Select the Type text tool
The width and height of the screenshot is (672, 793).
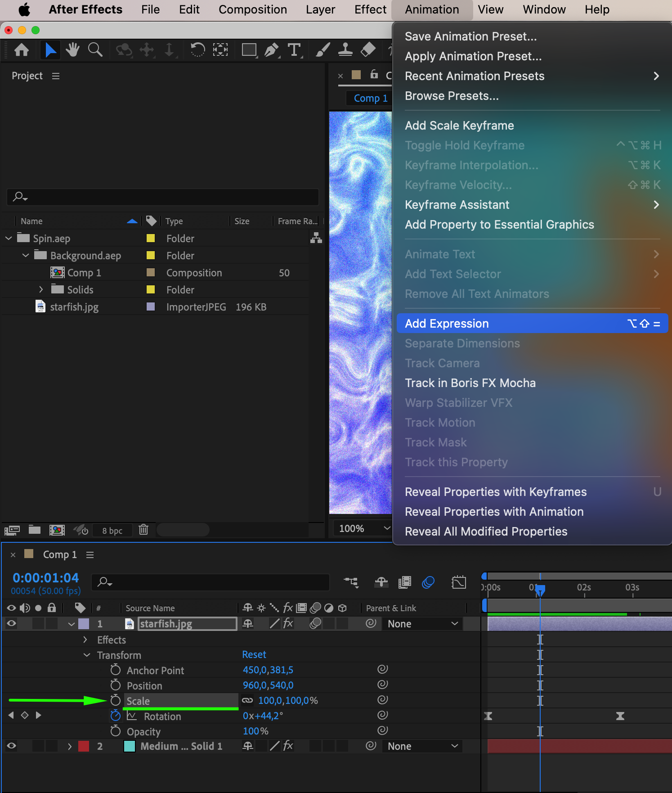[294, 50]
